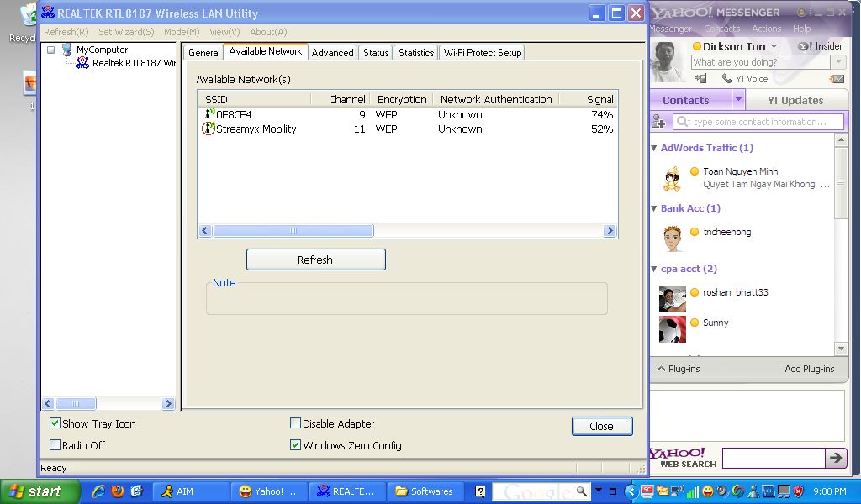861x504 pixels.
Task: Collapse the cpa acct group
Action: [x=654, y=269]
